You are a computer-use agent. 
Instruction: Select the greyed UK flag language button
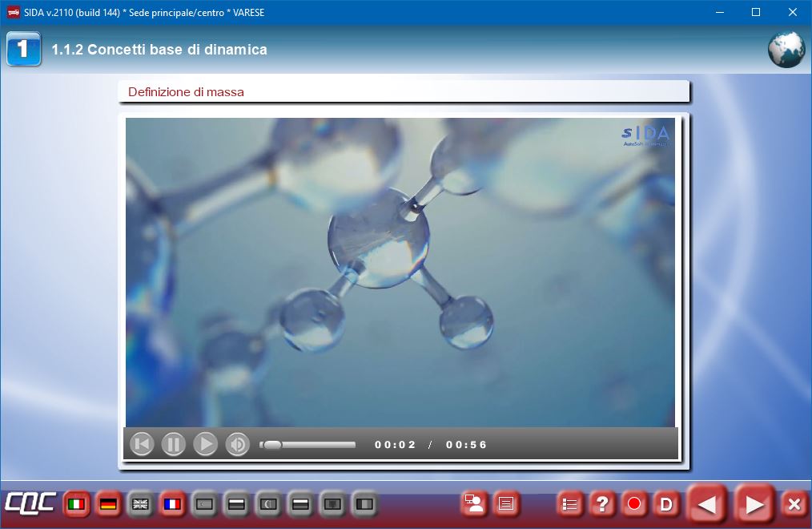pos(140,504)
